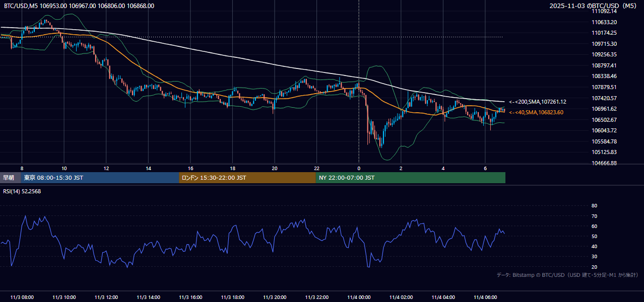Click price axis value 110633.20
This screenshot has height=302, width=644.
tap(604, 22)
